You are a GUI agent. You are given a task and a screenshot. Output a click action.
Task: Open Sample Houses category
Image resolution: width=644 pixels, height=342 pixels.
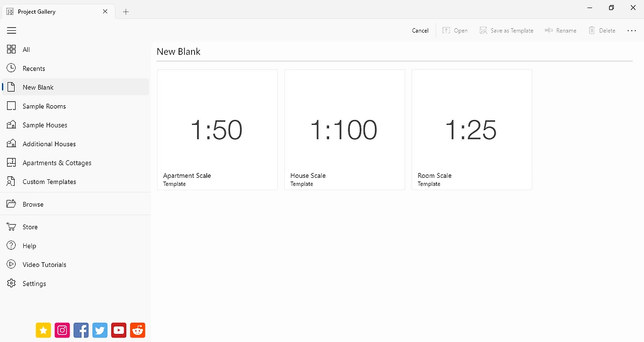75,125
